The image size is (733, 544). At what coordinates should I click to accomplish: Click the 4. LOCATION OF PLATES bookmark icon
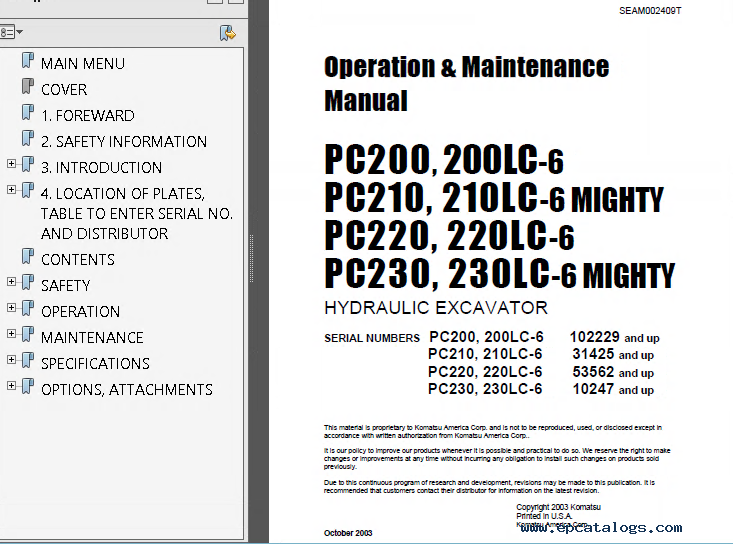coord(28,191)
